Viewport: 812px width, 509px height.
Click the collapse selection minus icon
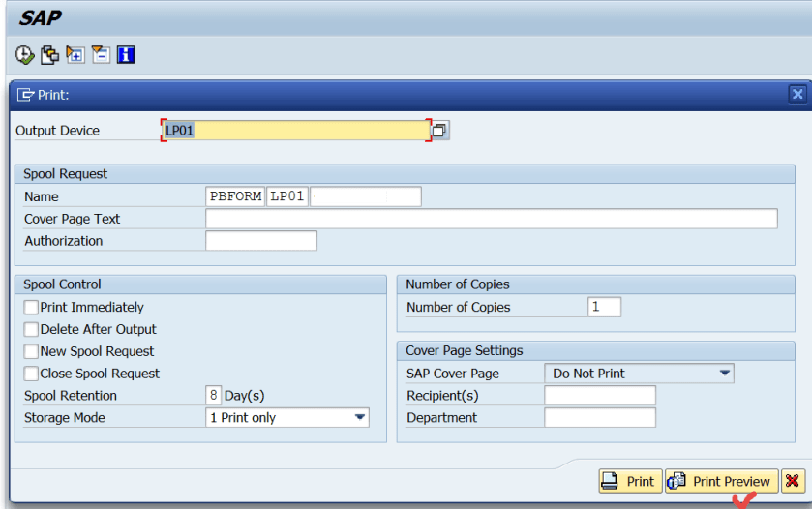point(101,54)
